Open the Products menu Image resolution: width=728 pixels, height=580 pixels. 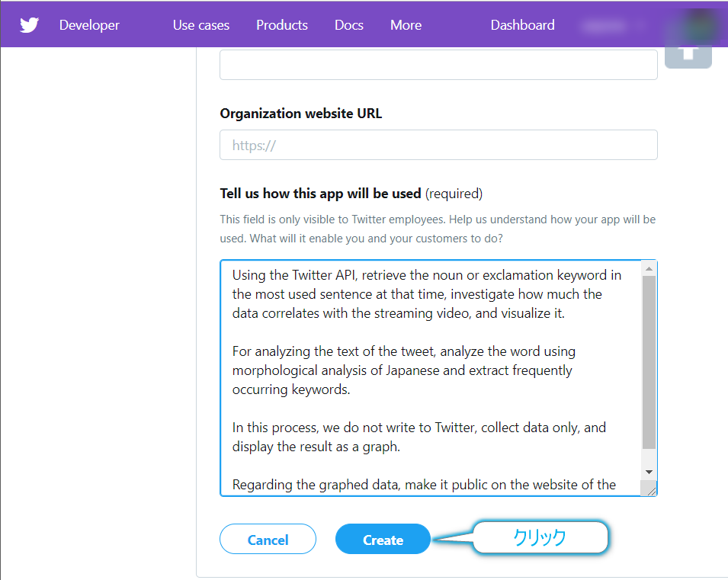click(x=282, y=25)
